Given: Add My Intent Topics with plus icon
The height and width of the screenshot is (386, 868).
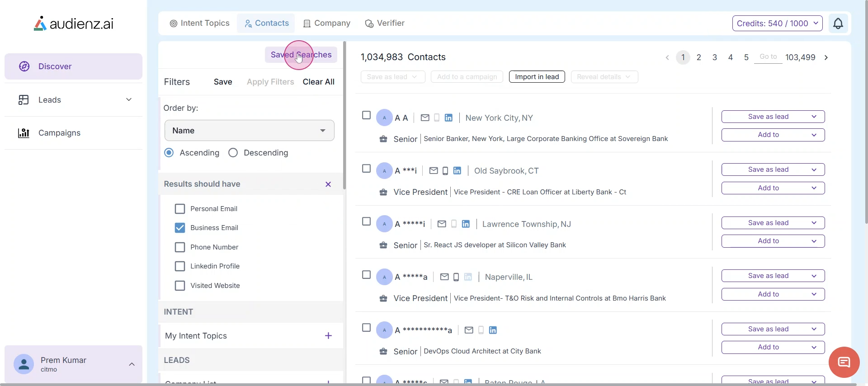Looking at the screenshot, I should [329, 336].
